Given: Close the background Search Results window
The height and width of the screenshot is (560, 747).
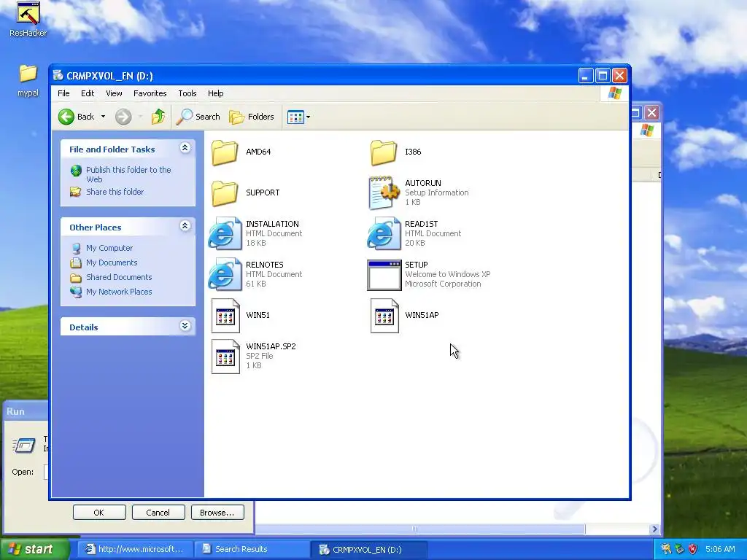Looking at the screenshot, I should pyautogui.click(x=651, y=113).
